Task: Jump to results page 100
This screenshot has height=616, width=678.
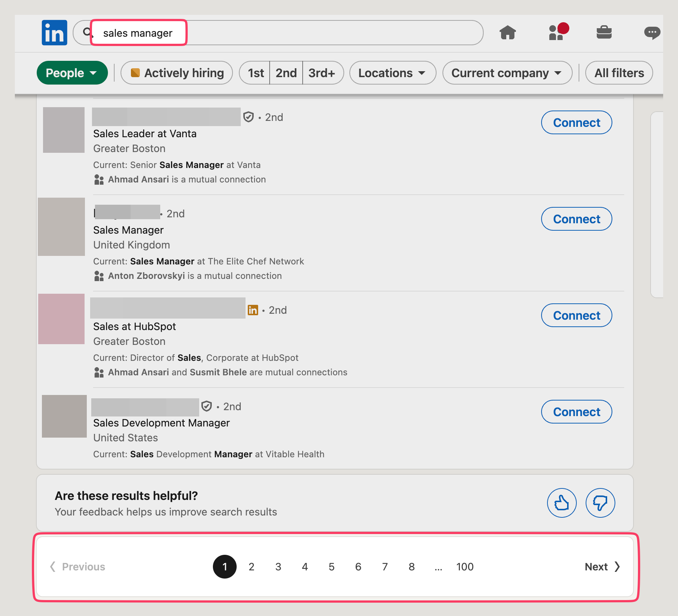Action: pos(465,567)
